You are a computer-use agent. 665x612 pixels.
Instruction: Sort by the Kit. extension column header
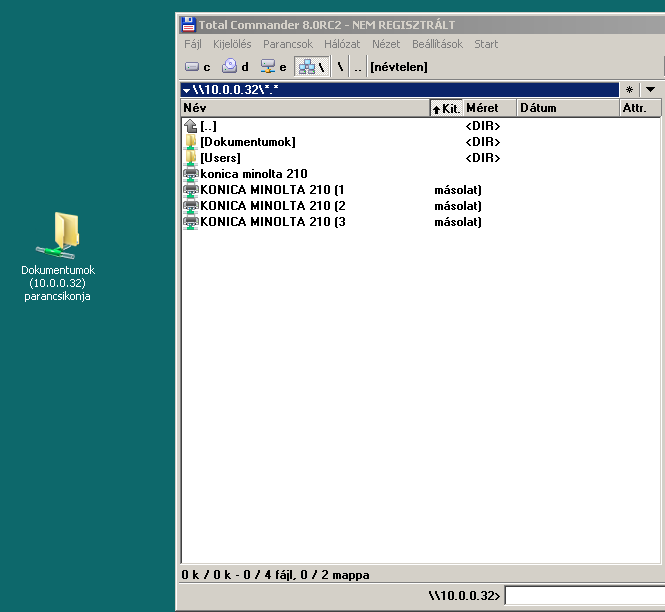click(446, 108)
